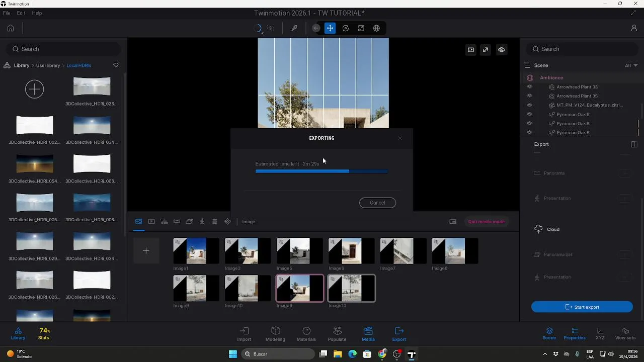Switch to the Materials tab

click(306, 334)
